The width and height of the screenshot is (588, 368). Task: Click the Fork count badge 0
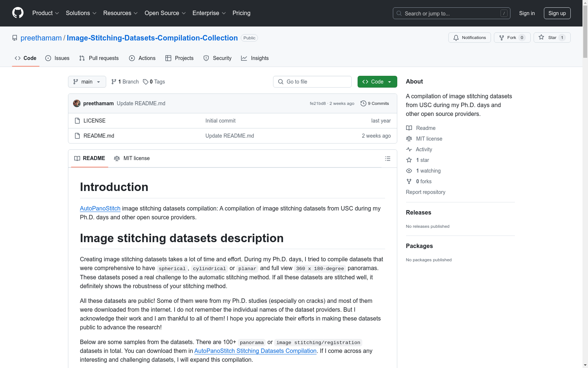(x=522, y=38)
